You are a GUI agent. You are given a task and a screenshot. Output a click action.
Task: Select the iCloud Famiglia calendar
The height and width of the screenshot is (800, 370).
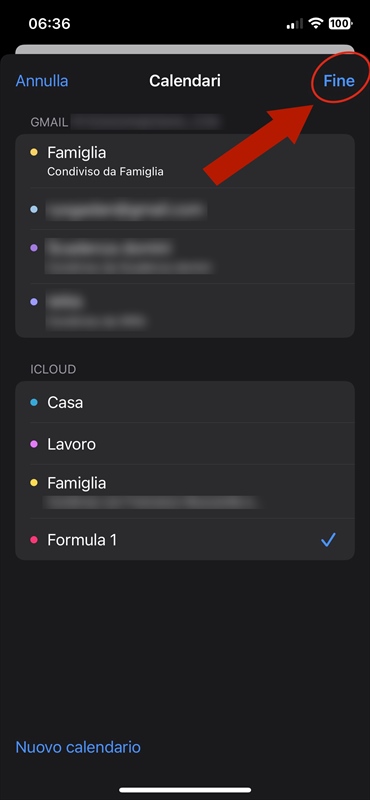185,492
